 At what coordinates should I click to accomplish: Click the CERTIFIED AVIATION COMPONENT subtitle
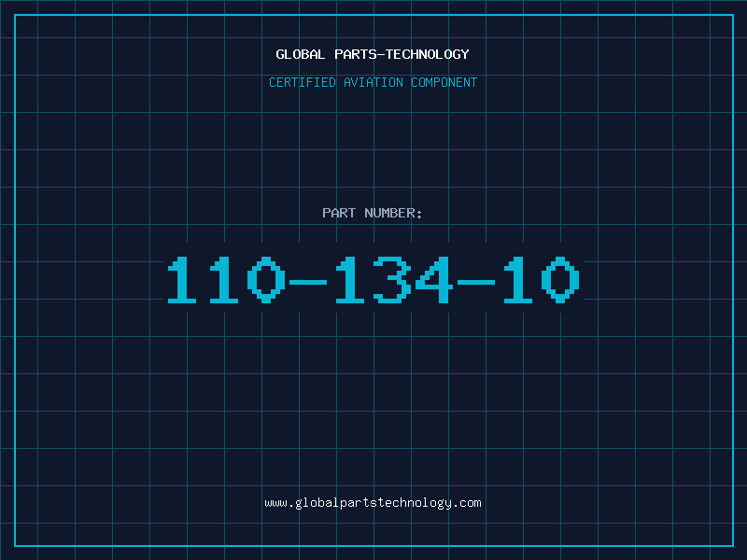[x=373, y=82]
